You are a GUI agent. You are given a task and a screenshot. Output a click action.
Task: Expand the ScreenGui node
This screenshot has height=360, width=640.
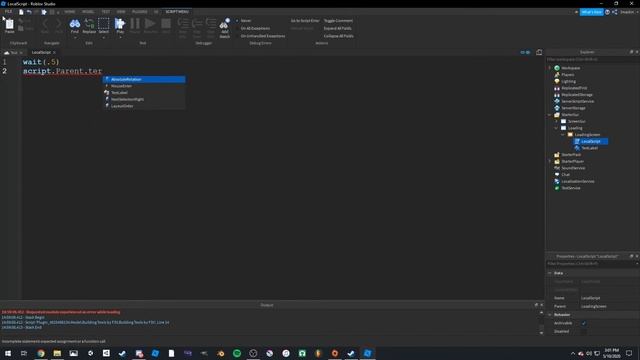556,121
